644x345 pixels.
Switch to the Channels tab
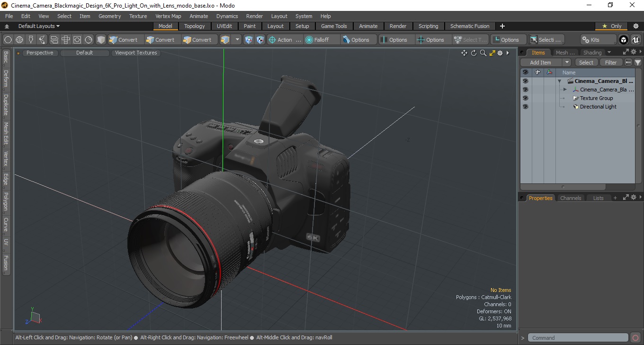click(571, 198)
